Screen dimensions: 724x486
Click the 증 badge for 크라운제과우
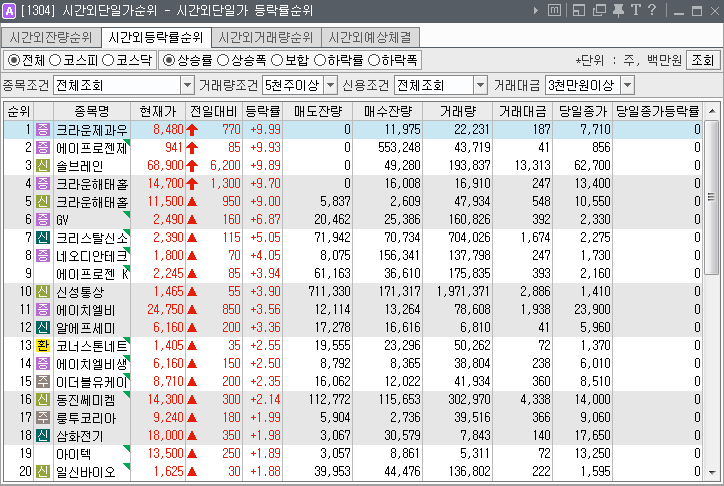[43, 130]
